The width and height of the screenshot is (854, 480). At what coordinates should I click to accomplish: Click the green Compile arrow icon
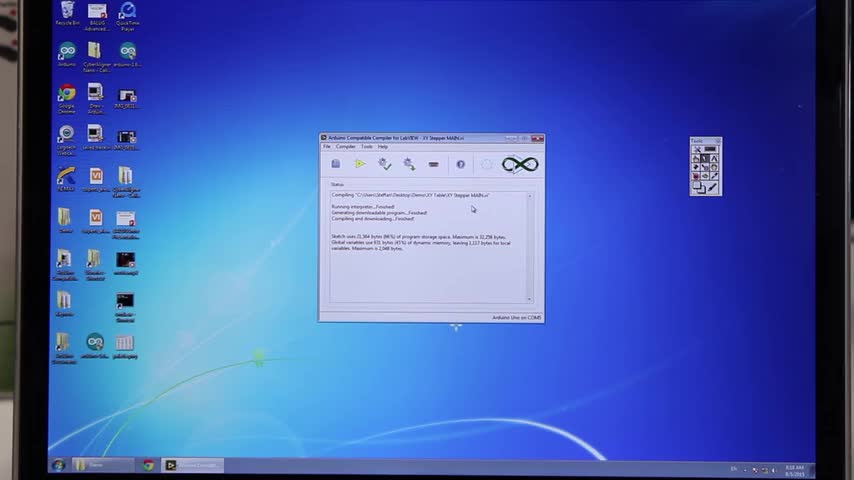360,163
